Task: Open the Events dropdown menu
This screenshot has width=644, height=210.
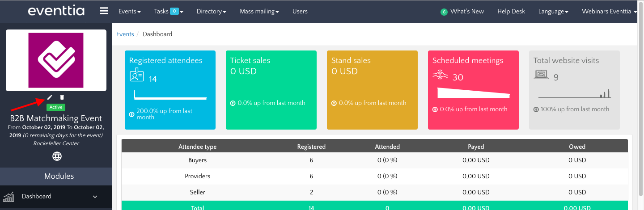Action: [129, 12]
